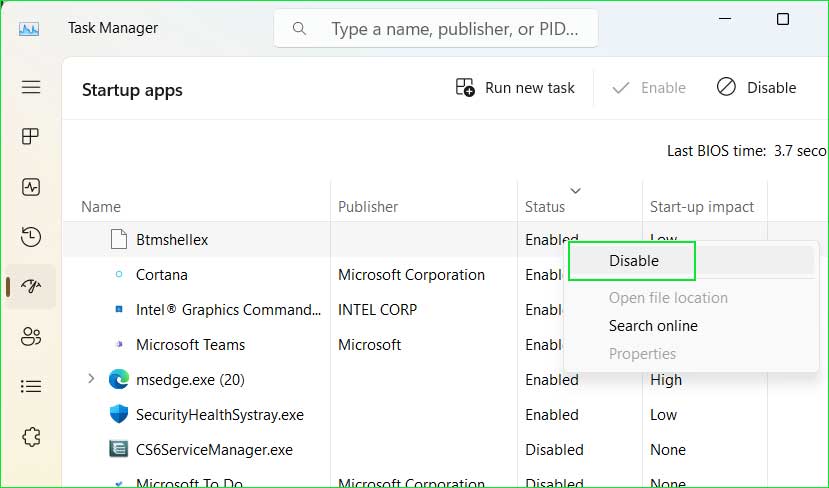Choose Properties in the context menu
The height and width of the screenshot is (488, 829).
pos(642,354)
